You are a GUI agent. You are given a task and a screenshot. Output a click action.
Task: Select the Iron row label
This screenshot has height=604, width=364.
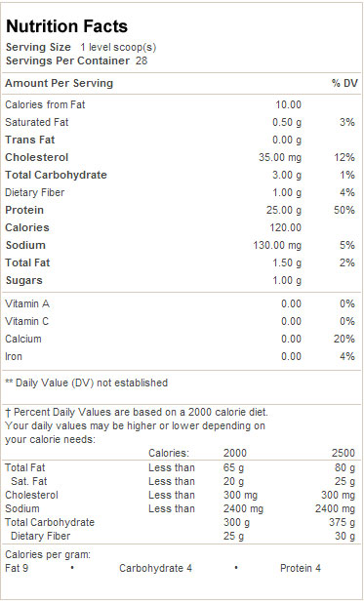(x=14, y=357)
